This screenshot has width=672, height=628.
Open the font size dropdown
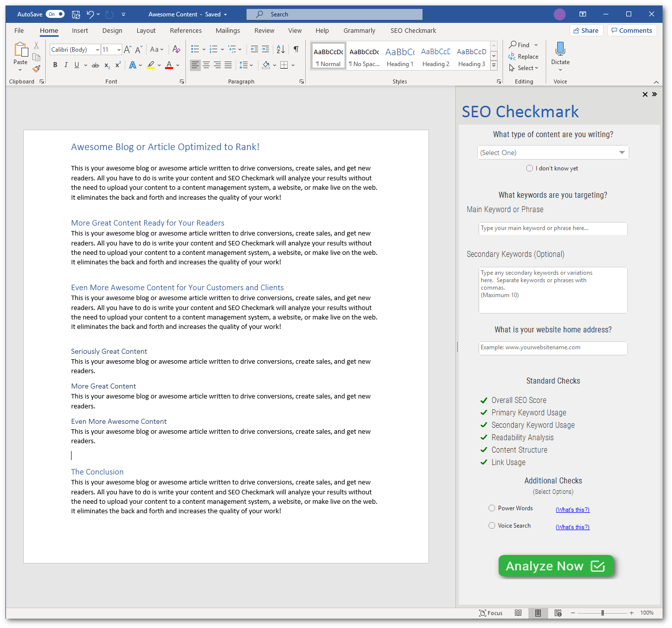tap(119, 50)
